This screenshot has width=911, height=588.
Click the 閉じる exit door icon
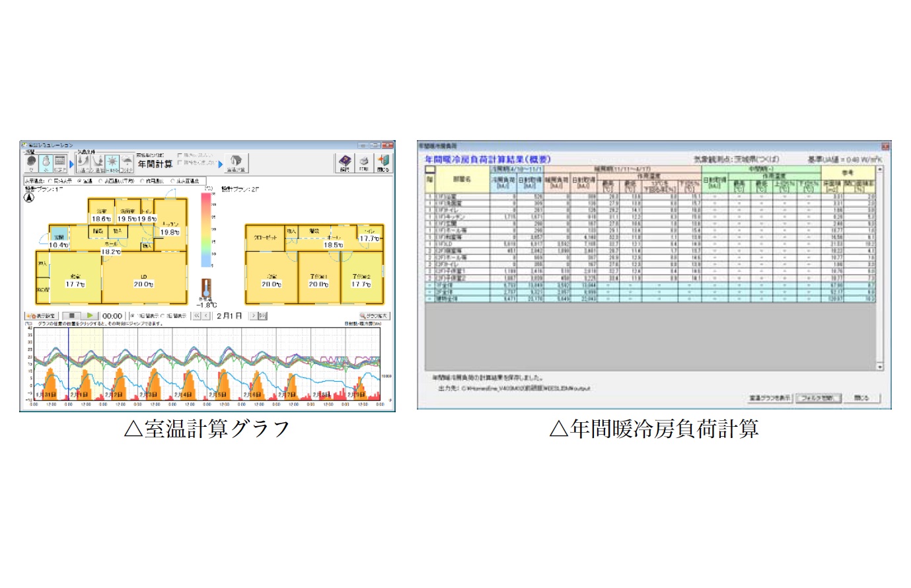pyautogui.click(x=383, y=162)
